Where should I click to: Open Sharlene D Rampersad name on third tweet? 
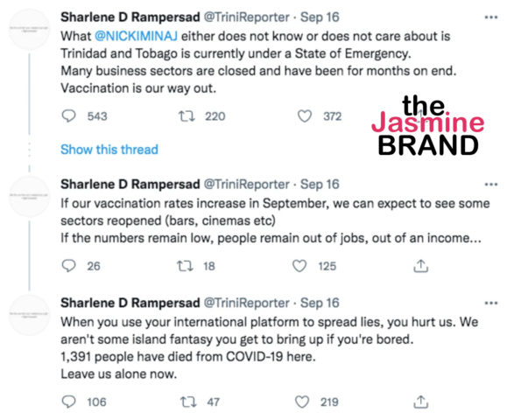point(130,303)
